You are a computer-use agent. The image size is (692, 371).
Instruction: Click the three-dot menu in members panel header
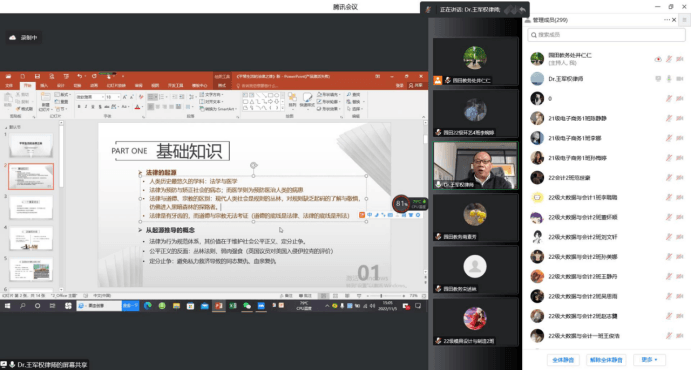pos(666,20)
